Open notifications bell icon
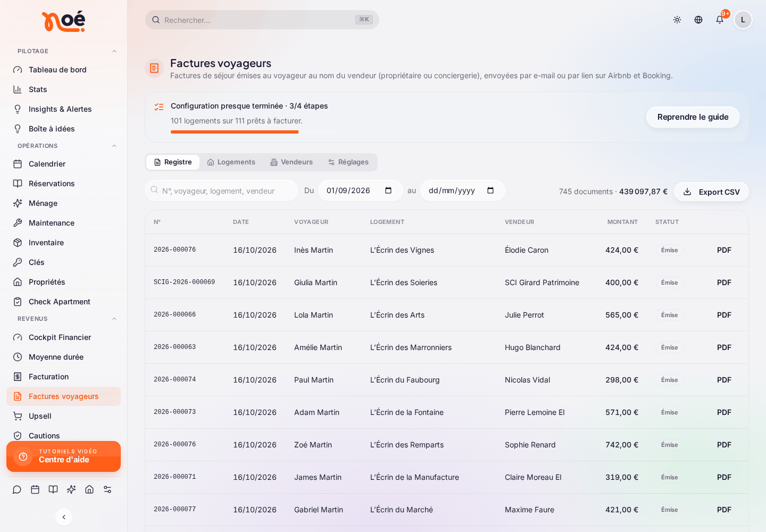The image size is (766, 532). click(720, 20)
